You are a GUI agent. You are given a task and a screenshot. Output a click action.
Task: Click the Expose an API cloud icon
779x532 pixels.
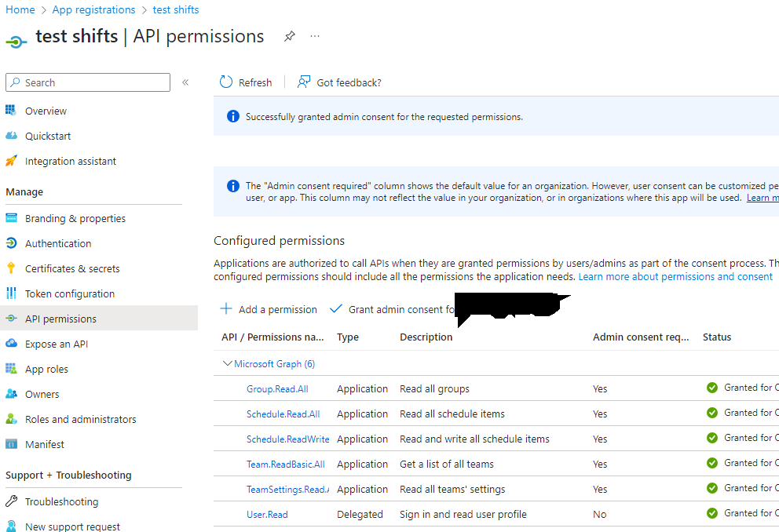pyautogui.click(x=11, y=344)
